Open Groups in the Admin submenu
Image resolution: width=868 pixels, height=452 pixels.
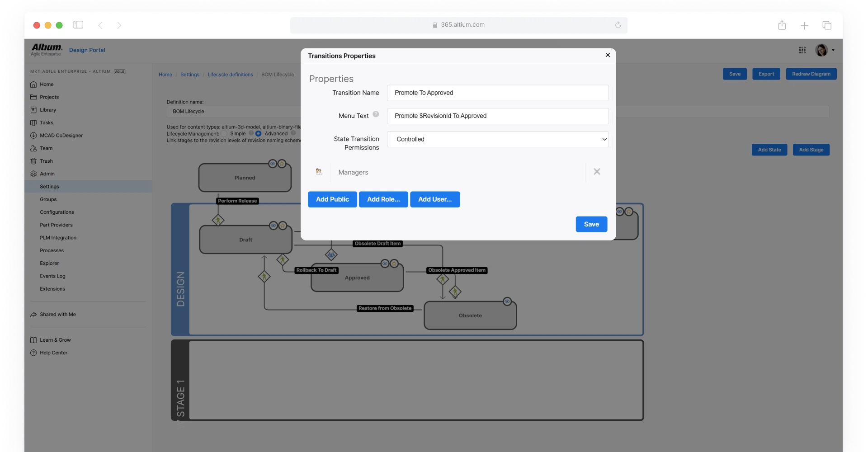[x=48, y=199]
